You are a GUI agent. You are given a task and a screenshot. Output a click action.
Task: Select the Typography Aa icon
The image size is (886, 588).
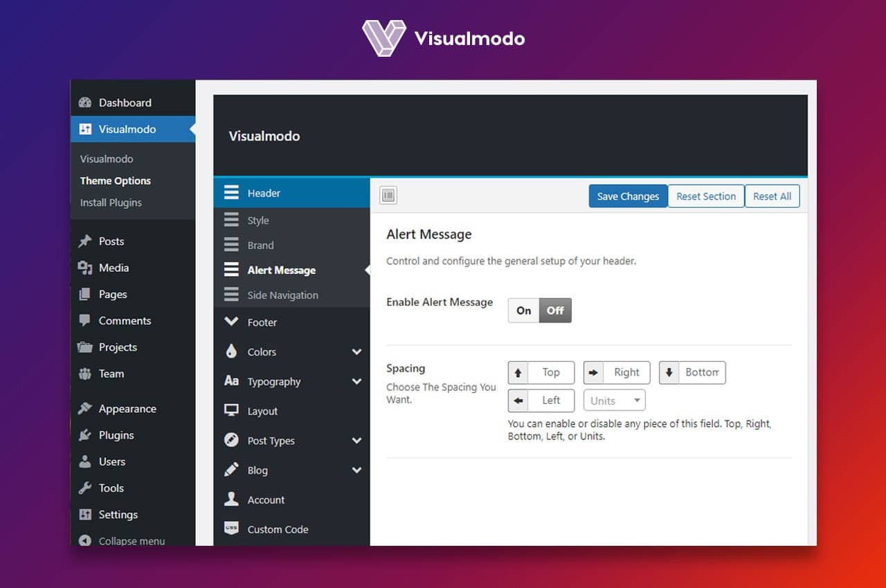232,381
